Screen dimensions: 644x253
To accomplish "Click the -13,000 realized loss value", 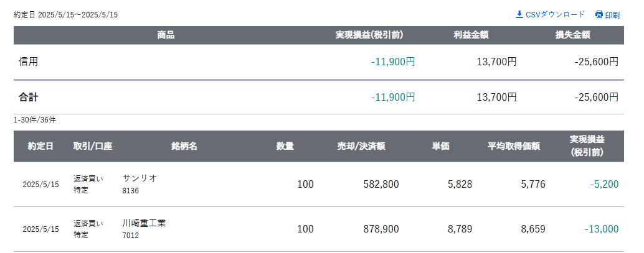I will pos(601,229).
